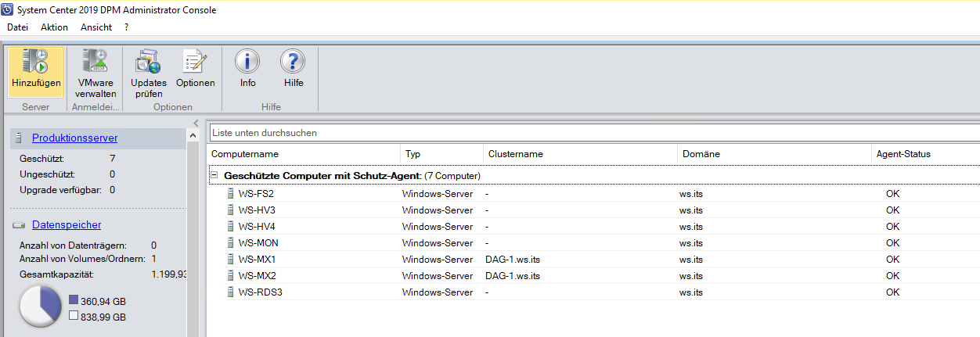The image size is (980, 337).
Task: Click the Anzahl von Volumes/Ordnern entry
Action: [88, 258]
